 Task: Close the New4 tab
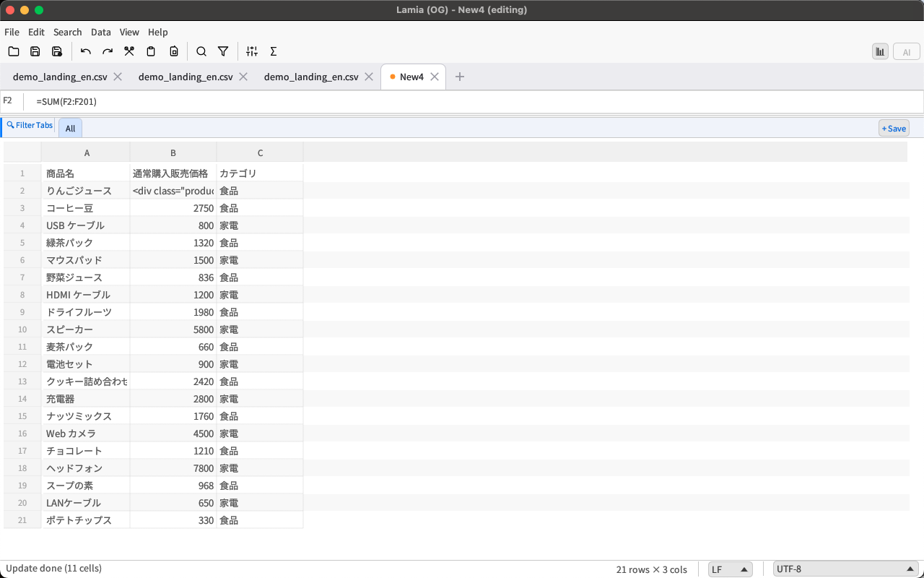click(435, 77)
